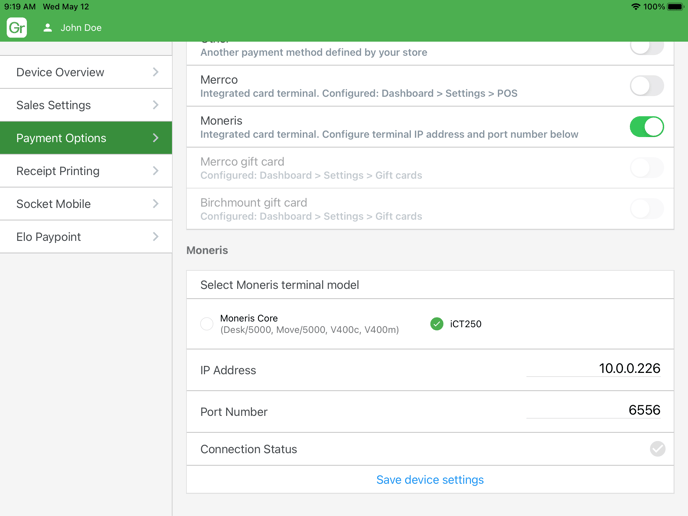
Task: Click the chevron next to Sales Settings
Action: [x=156, y=105]
